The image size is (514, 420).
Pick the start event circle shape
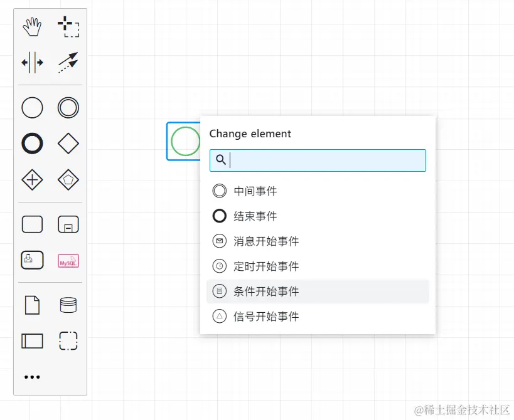tap(32, 107)
